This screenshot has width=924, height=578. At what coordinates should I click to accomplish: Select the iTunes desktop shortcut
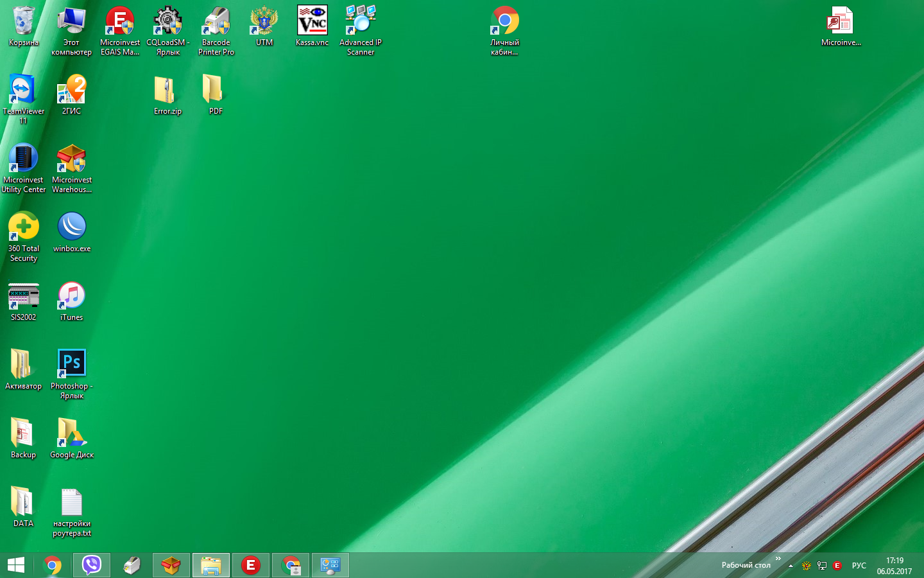[71, 296]
